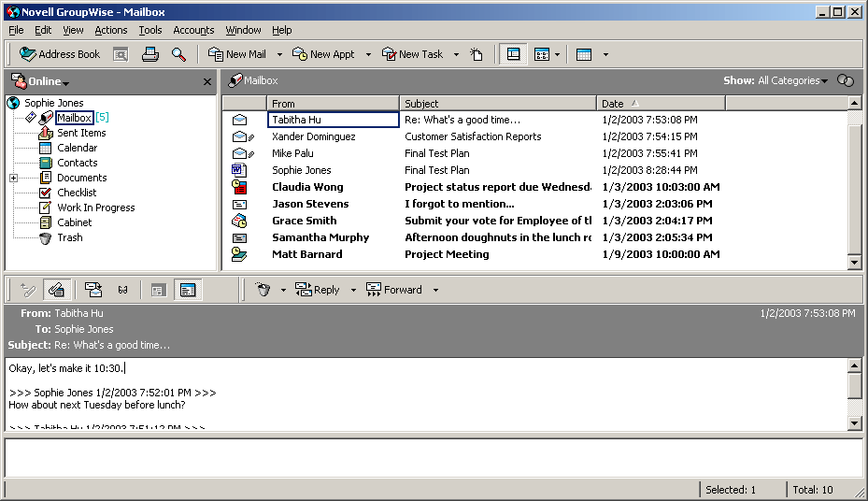Open the Checklist folder
868x501 pixels.
[x=77, y=193]
